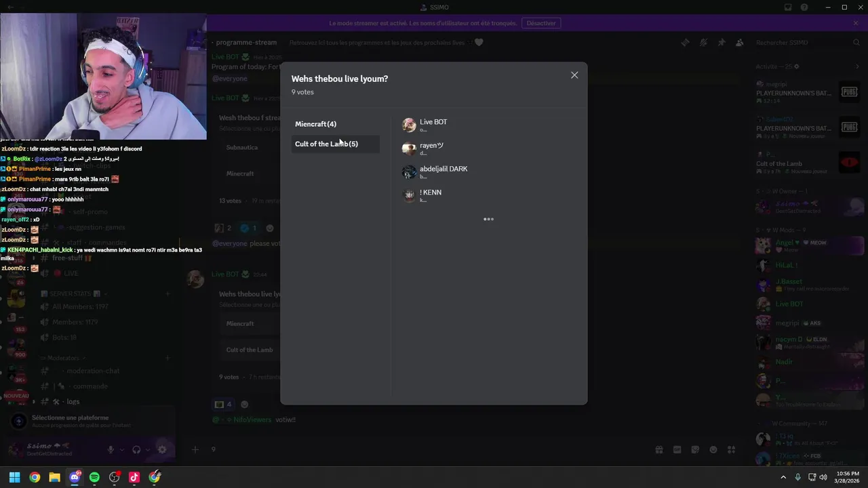Click the reaction with count 4

(x=223, y=404)
